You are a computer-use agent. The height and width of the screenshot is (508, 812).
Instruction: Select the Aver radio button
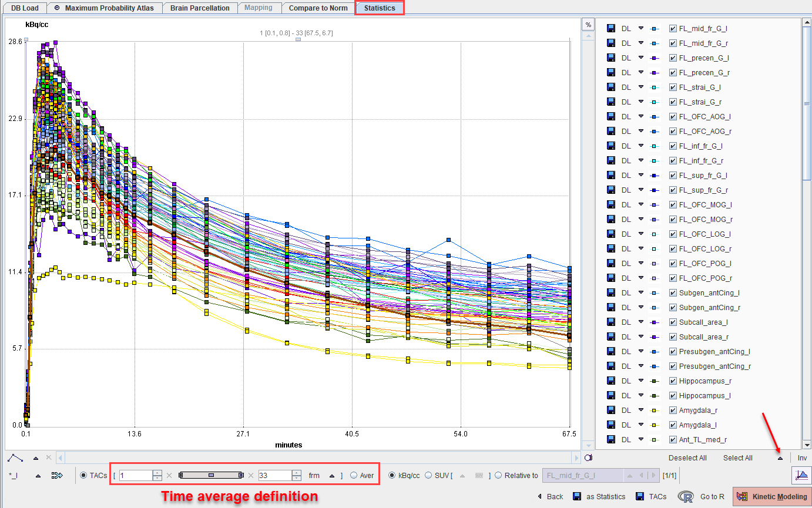tap(354, 475)
